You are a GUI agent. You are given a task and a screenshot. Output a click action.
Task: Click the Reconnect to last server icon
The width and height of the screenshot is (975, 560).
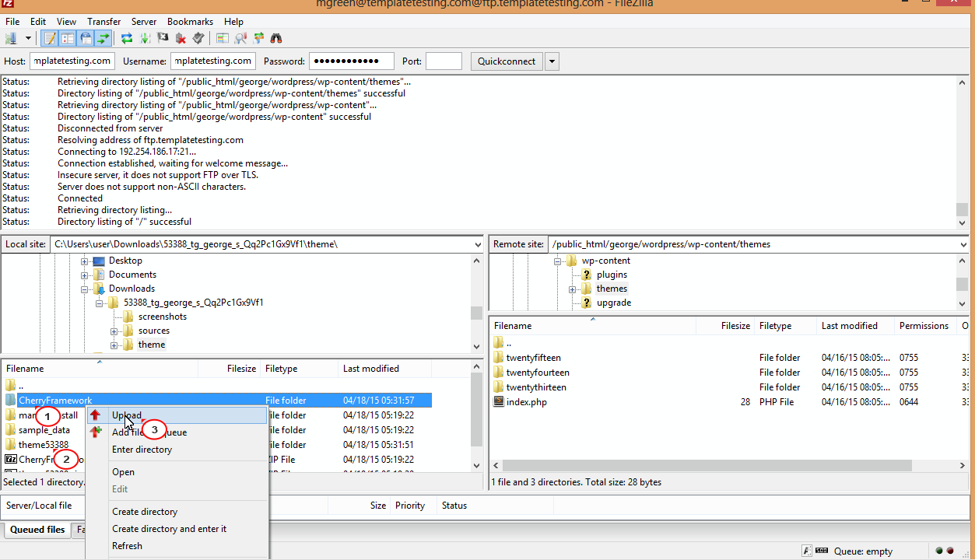pos(198,38)
